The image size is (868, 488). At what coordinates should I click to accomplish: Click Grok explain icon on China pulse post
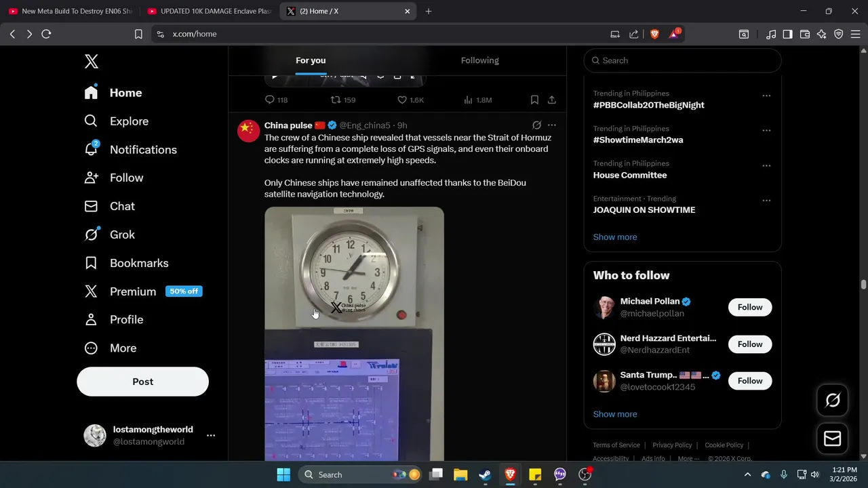click(536, 125)
